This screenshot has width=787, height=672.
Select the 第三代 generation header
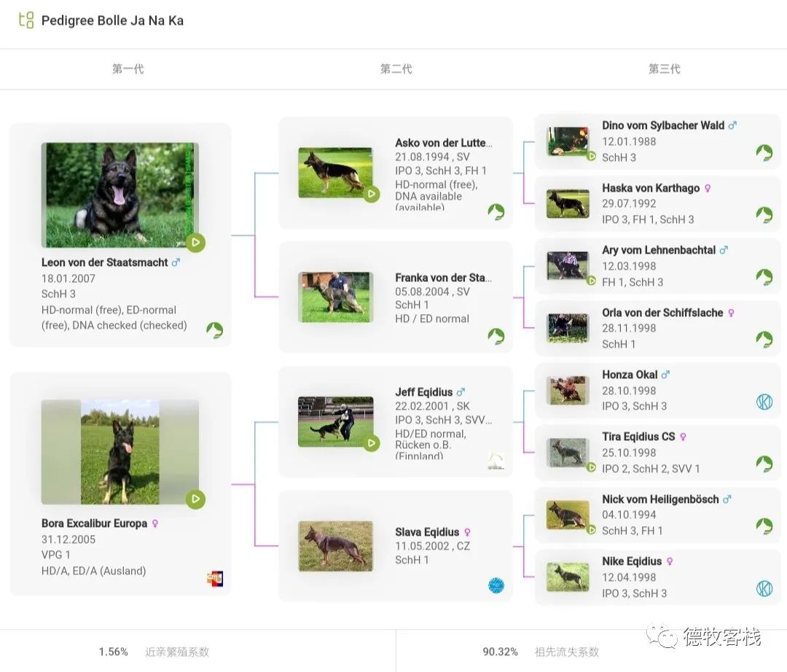pyautogui.click(x=665, y=69)
